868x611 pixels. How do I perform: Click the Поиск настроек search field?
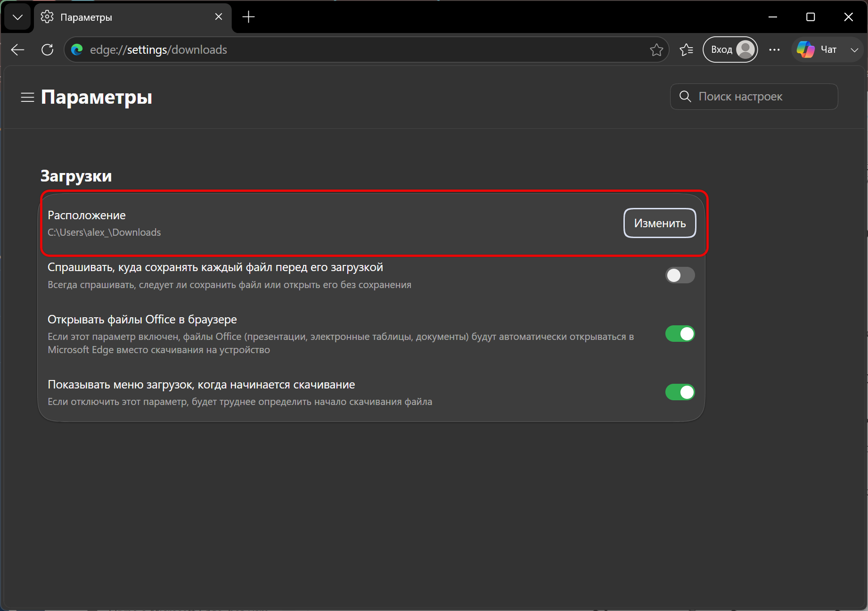point(754,97)
